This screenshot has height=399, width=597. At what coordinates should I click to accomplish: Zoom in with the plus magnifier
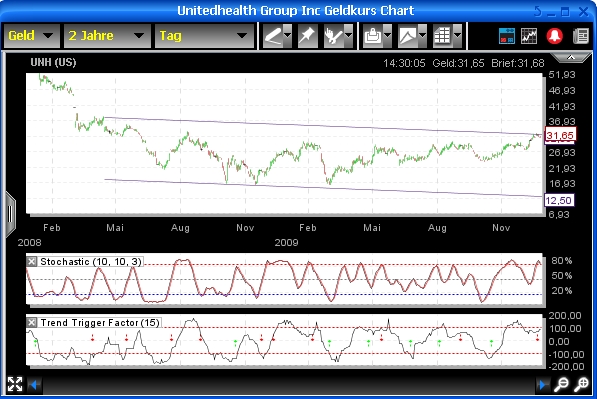click(x=581, y=385)
